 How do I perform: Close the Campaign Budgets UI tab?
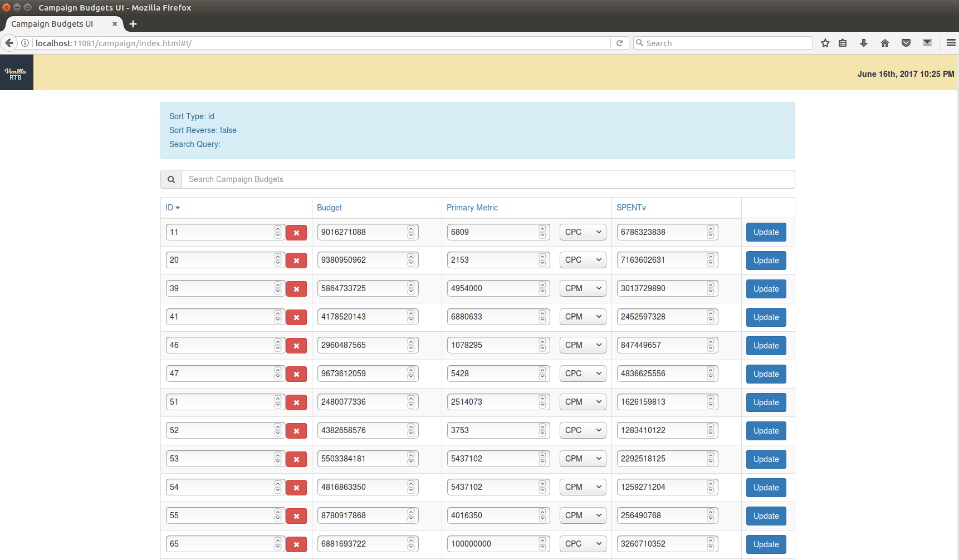(x=115, y=24)
